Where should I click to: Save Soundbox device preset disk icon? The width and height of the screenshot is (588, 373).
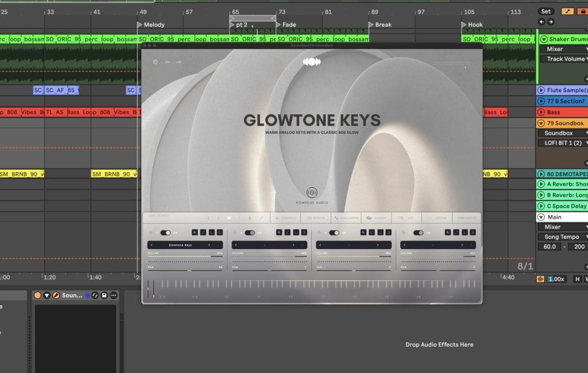point(105,296)
